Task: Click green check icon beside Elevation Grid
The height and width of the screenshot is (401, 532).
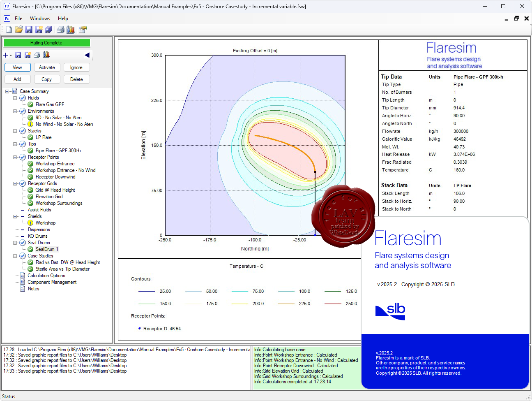Action: tap(30, 197)
